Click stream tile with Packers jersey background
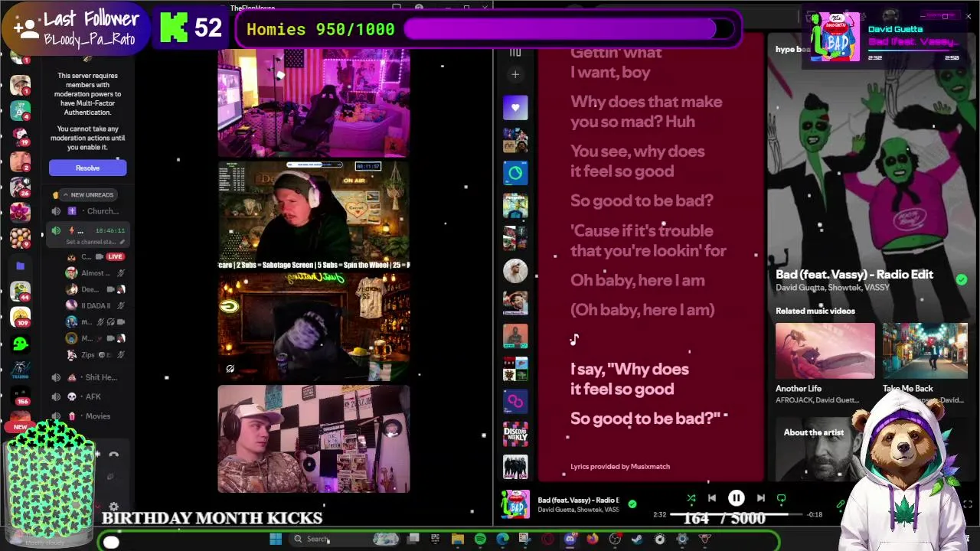980x551 pixels. [314, 327]
